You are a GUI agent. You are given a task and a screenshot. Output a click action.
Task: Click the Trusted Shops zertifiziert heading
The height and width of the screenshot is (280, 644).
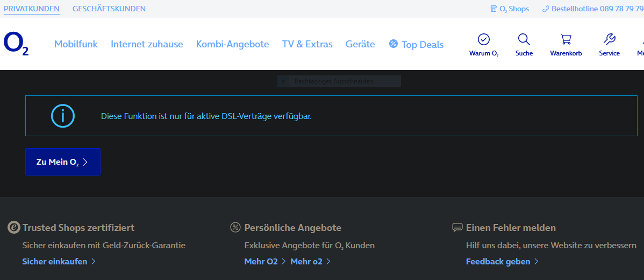point(78,227)
